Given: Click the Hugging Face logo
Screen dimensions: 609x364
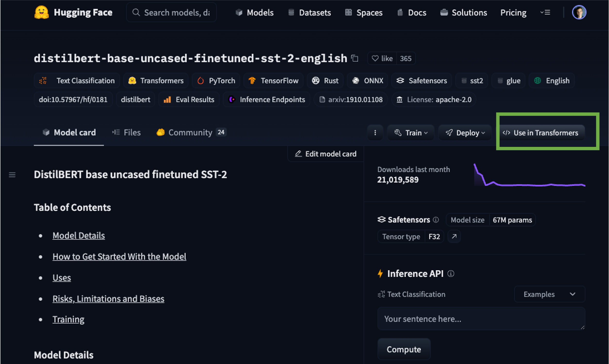Looking at the screenshot, I should click(41, 12).
